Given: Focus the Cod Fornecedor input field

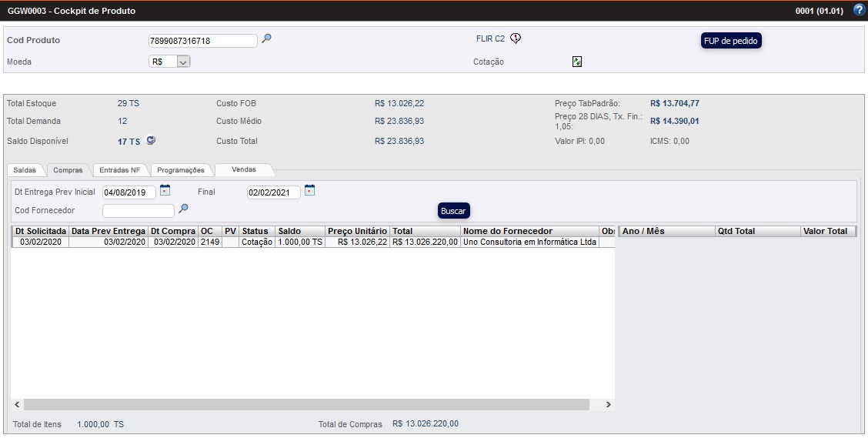Looking at the screenshot, I should (x=139, y=210).
